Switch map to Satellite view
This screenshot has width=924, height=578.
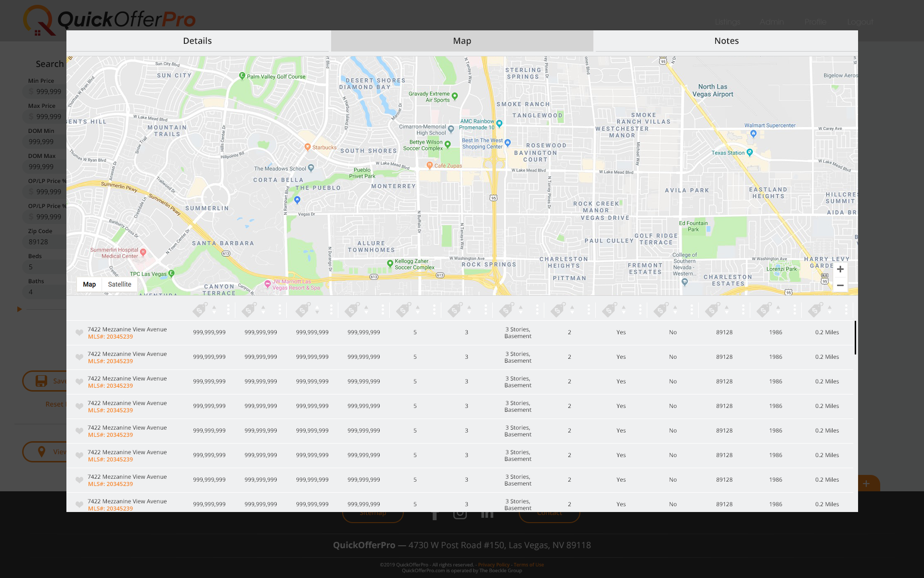click(119, 284)
